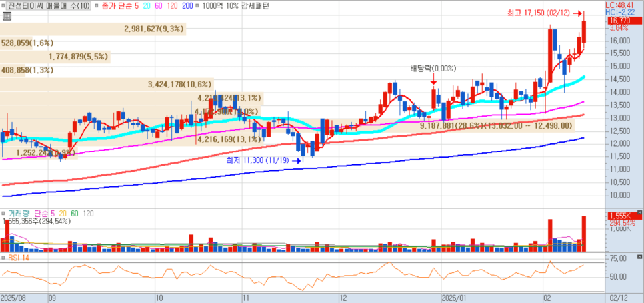644x303 pixels.
Task: Click the 50.00 level on RSI axis
Action: [618, 277]
